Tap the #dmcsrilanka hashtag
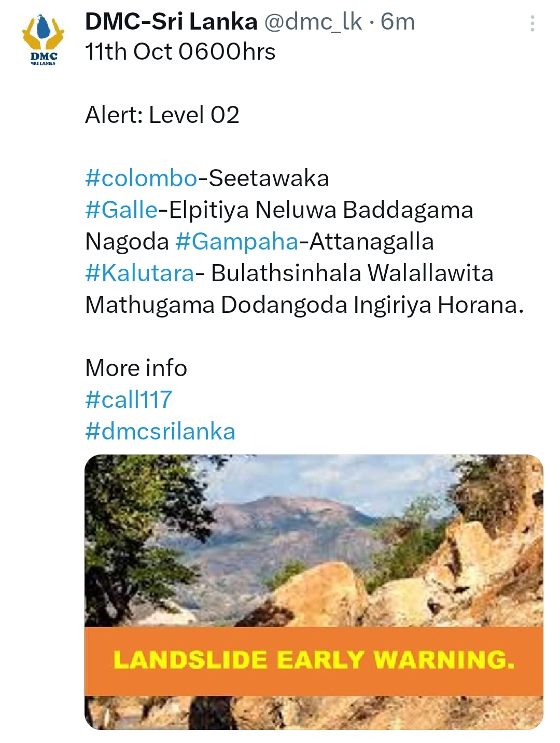The width and height of the screenshot is (560, 743). (160, 431)
